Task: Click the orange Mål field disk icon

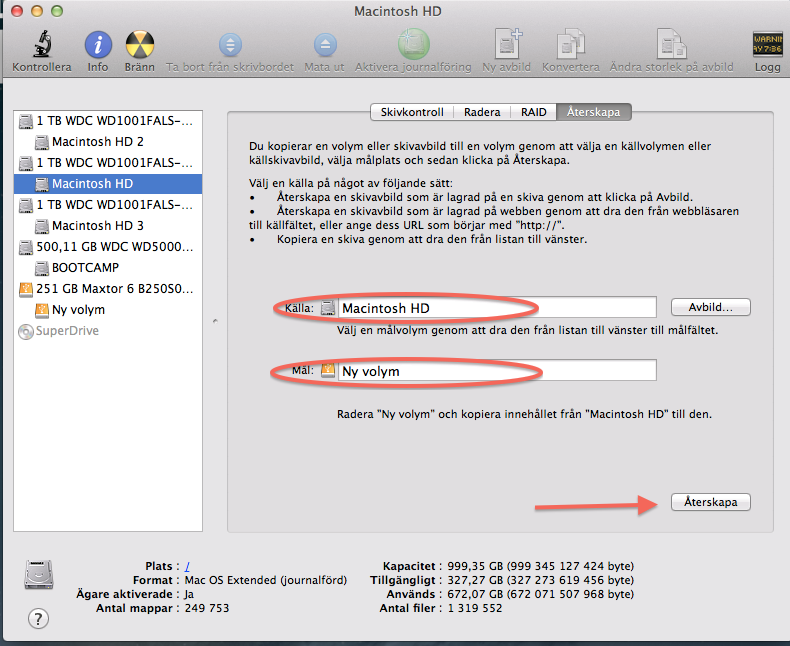Action: coord(328,370)
